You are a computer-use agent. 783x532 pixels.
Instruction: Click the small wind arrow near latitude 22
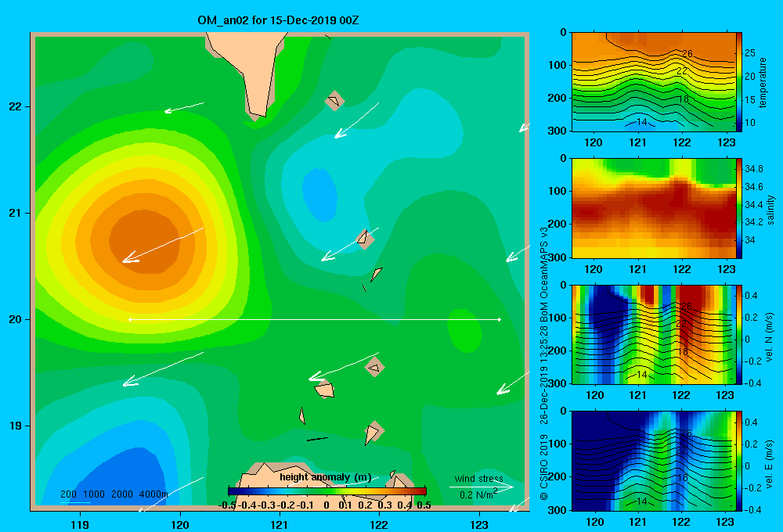[x=184, y=107]
